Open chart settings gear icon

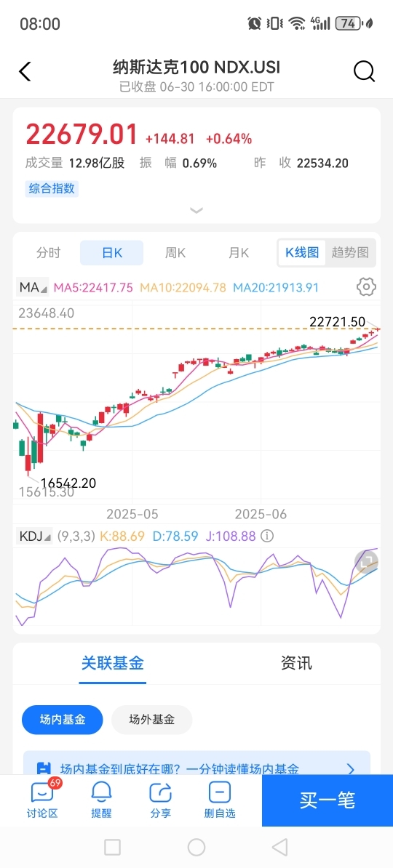click(x=366, y=286)
